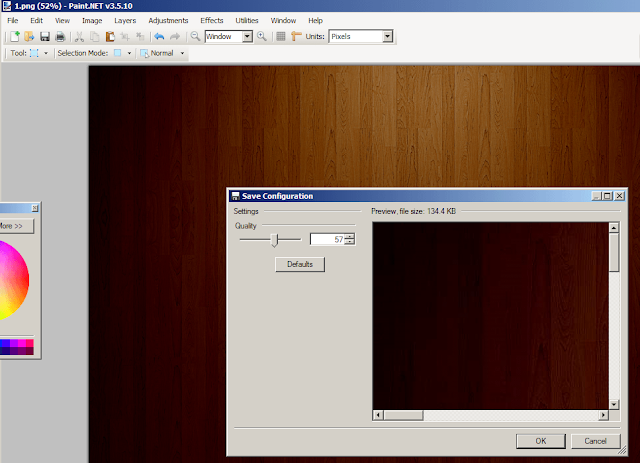The height and width of the screenshot is (463, 640).
Task: Click the Crop to Selection icon
Action: click(125, 36)
